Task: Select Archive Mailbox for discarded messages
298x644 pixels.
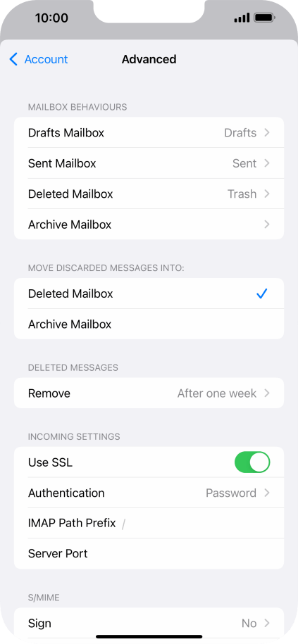Action: pyautogui.click(x=149, y=324)
